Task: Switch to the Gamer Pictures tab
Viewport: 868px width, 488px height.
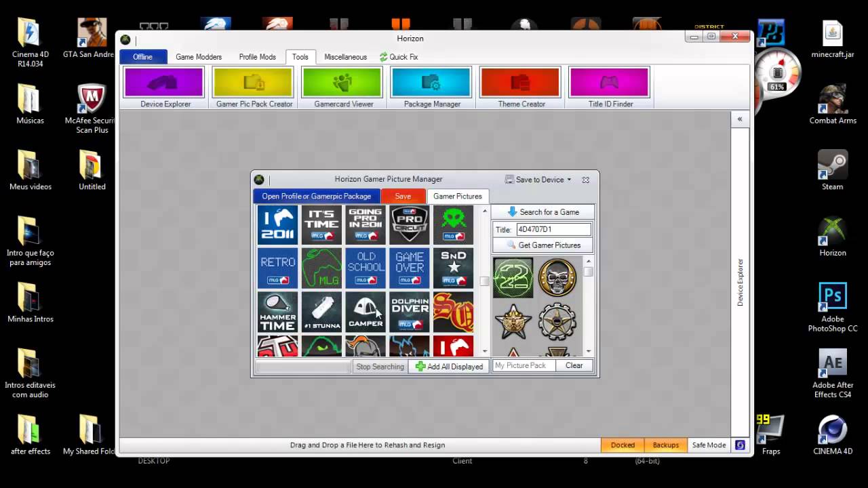Action: [x=458, y=197]
